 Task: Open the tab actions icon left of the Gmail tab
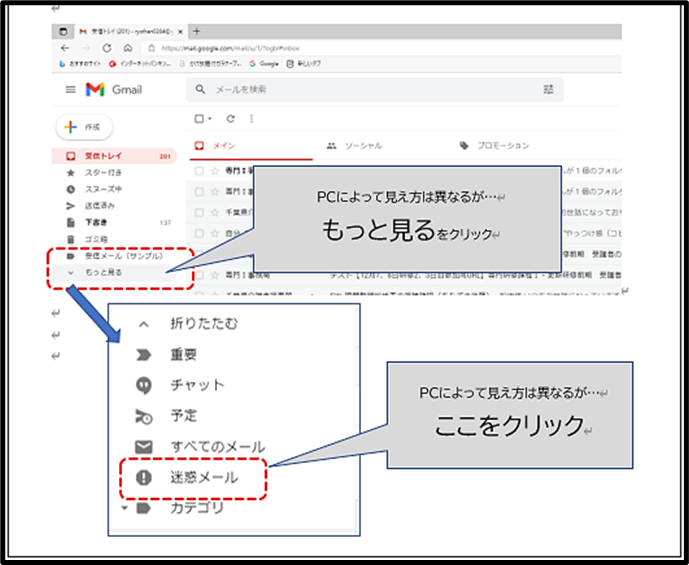(x=63, y=32)
